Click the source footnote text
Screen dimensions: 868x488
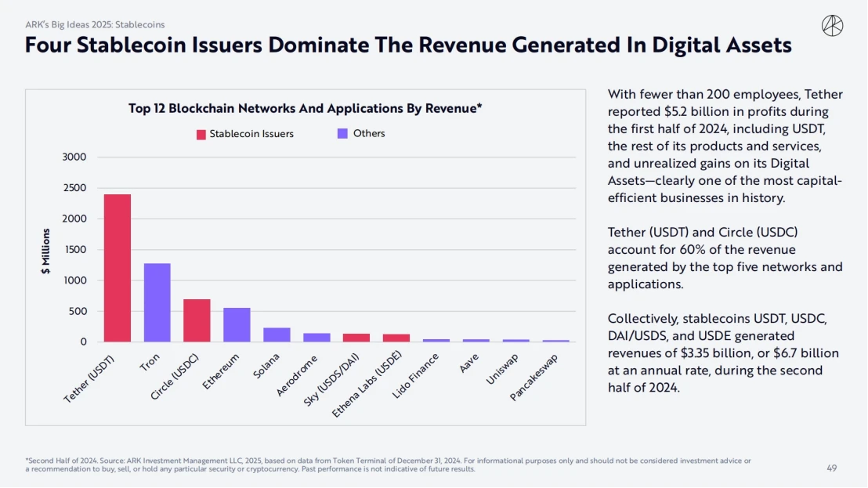pos(388,465)
